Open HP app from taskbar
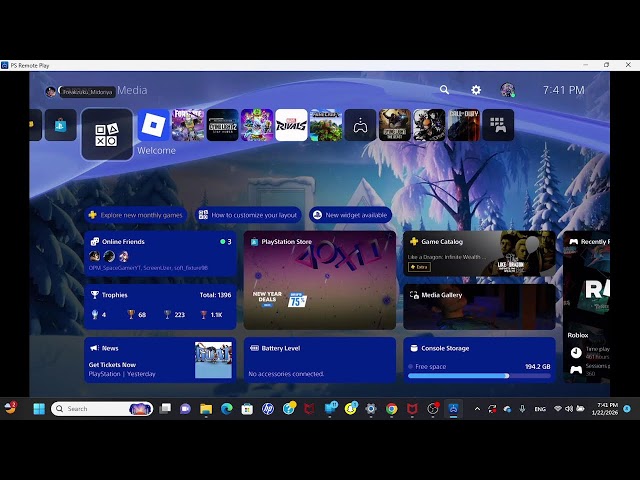The image size is (640, 480). [268, 409]
